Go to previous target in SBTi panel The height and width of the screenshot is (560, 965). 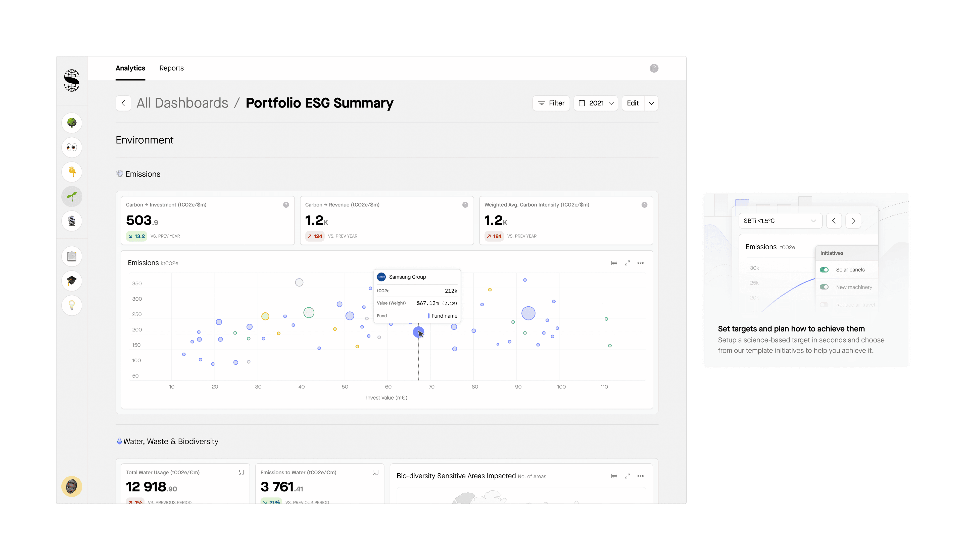pyautogui.click(x=834, y=221)
